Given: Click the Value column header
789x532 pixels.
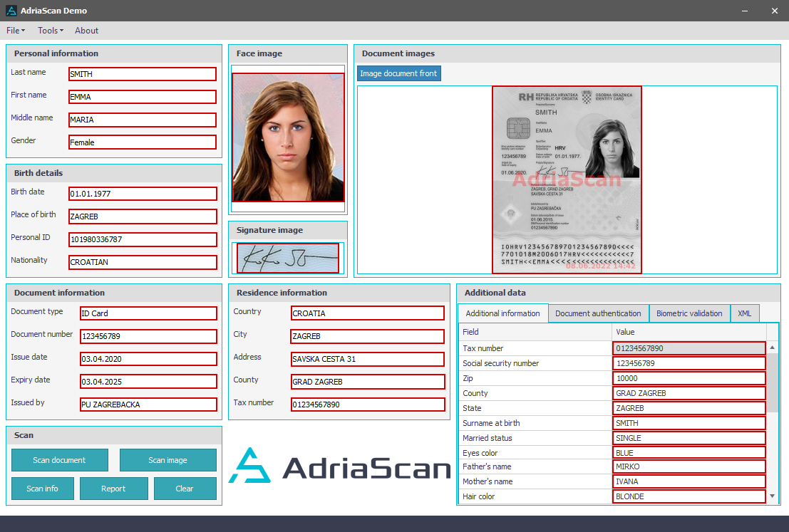Looking at the screenshot, I should point(689,332).
